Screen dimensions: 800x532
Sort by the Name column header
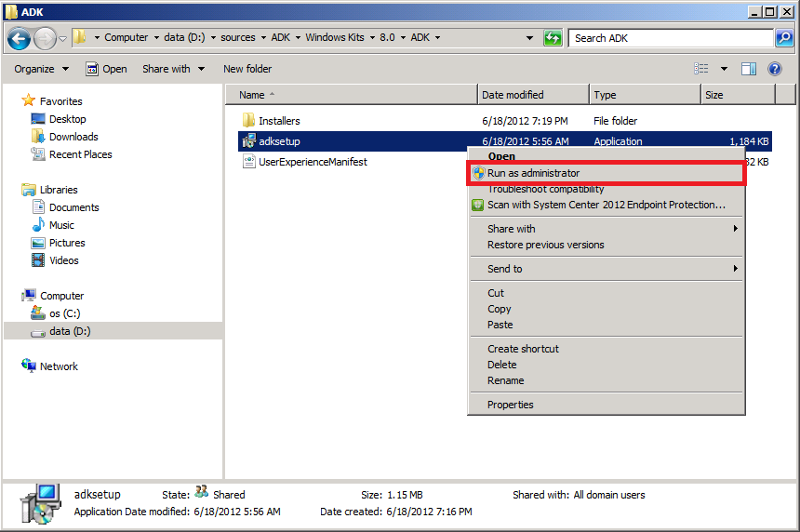point(352,95)
